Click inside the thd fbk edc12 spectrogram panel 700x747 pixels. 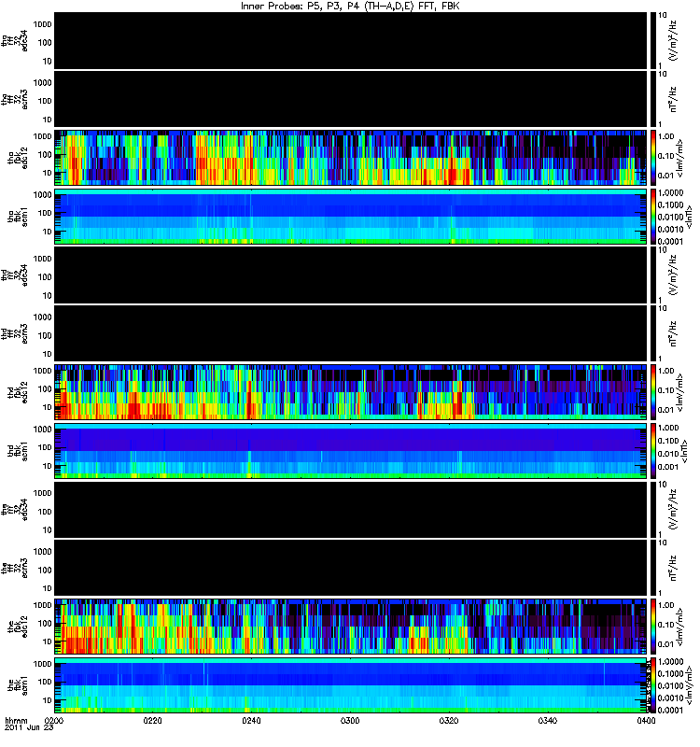pyautogui.click(x=351, y=392)
